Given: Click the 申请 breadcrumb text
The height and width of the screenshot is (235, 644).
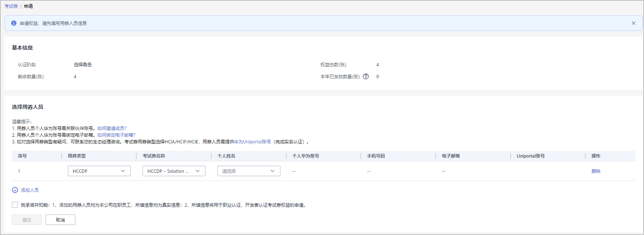Looking at the screenshot, I should click(x=28, y=6).
